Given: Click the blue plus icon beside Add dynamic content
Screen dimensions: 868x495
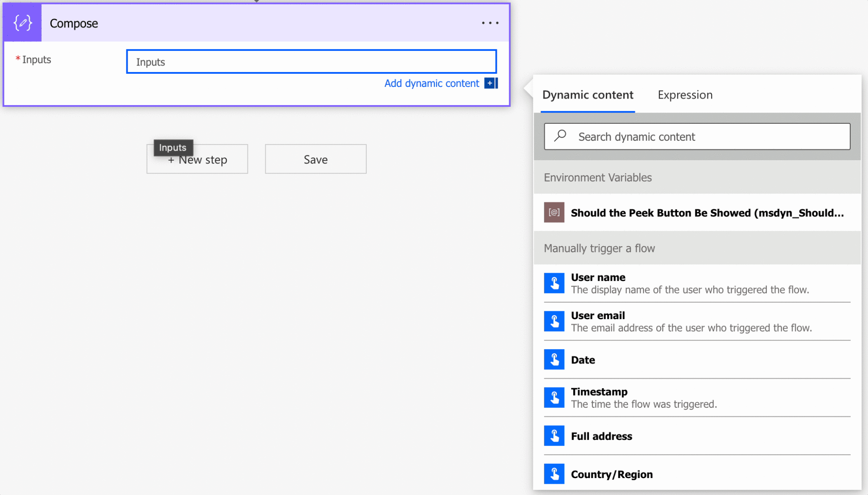Looking at the screenshot, I should [x=490, y=83].
